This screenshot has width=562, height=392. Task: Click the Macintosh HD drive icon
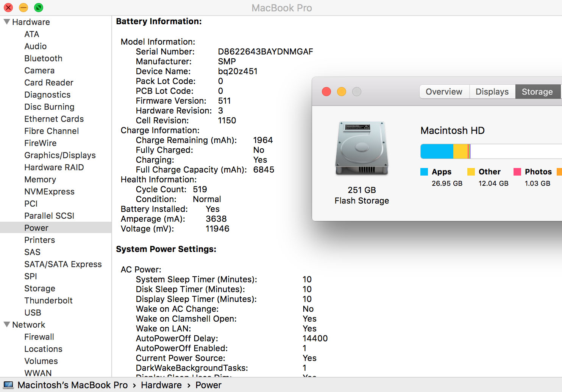tap(361, 148)
